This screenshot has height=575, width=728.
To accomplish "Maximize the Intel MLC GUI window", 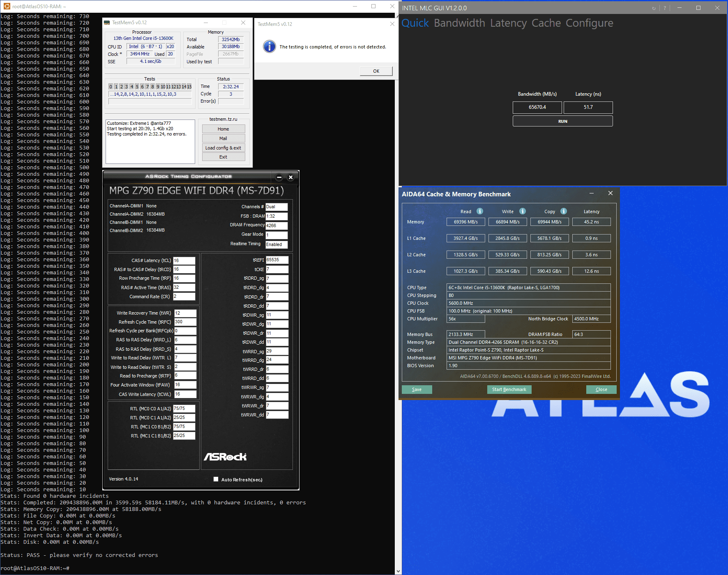I will [x=698, y=8].
